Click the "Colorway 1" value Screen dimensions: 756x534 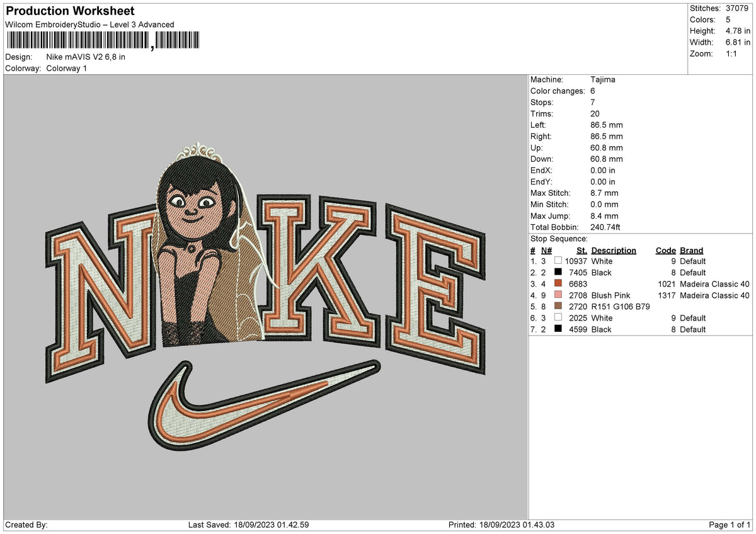(x=67, y=68)
